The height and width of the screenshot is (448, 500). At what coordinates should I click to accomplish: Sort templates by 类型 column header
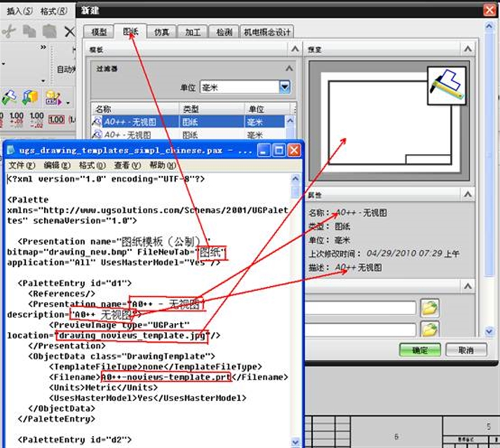point(212,109)
